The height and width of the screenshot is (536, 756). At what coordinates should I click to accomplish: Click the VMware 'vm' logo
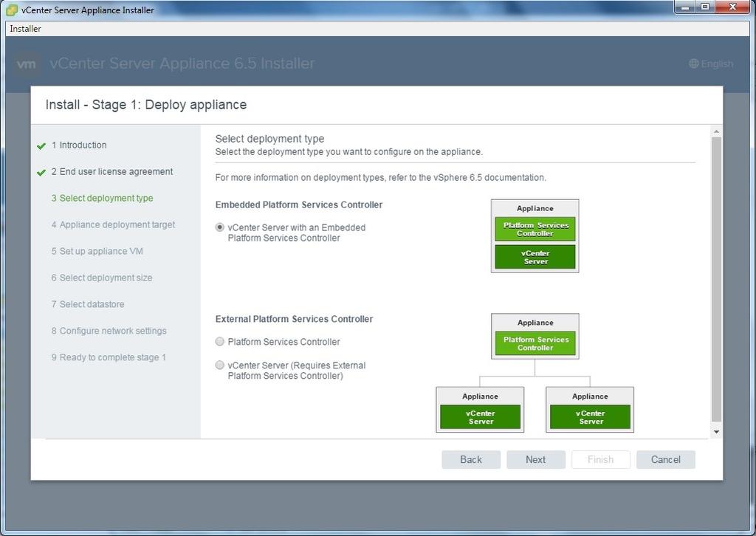26,63
